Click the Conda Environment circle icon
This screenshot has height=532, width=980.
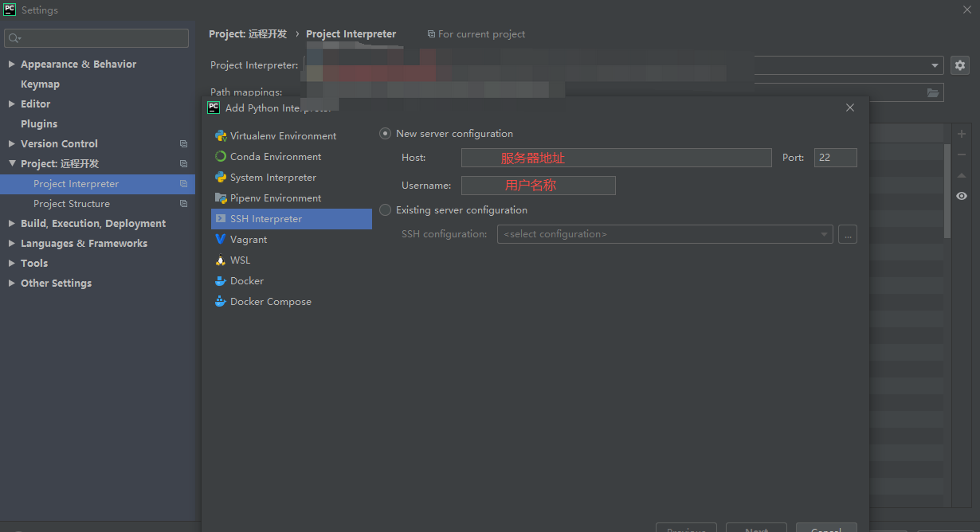pyautogui.click(x=221, y=157)
